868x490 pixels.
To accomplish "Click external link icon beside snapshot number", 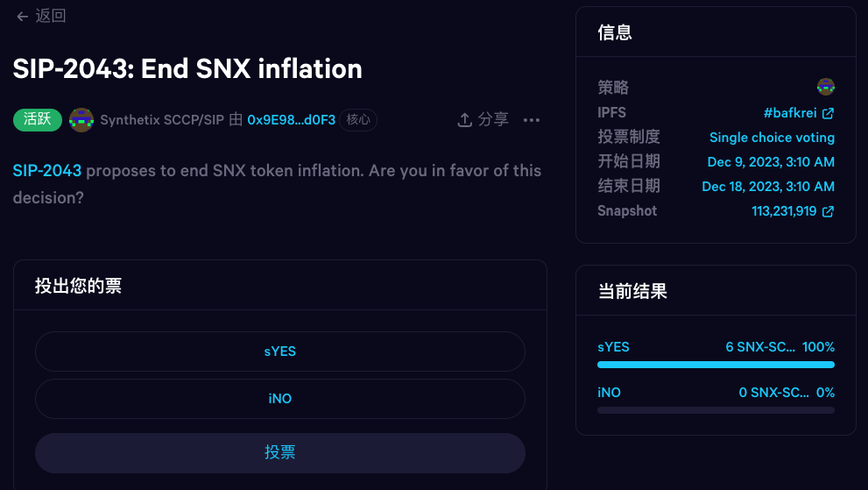I will (828, 211).
